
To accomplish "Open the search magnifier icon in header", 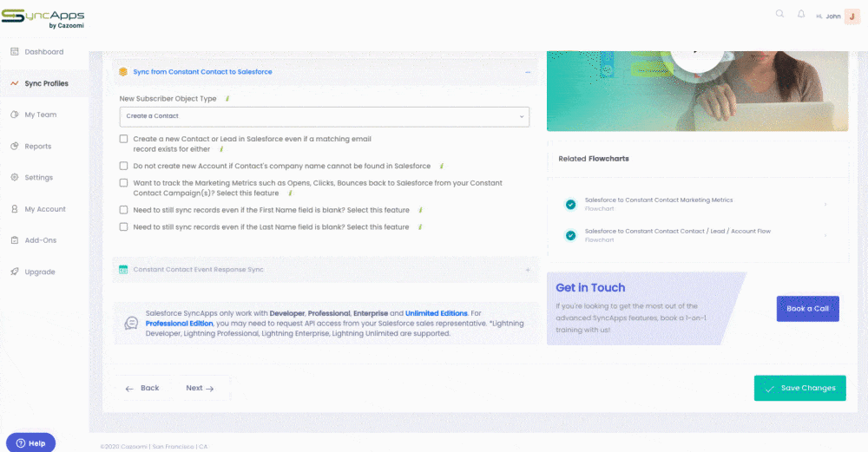I will (x=780, y=14).
